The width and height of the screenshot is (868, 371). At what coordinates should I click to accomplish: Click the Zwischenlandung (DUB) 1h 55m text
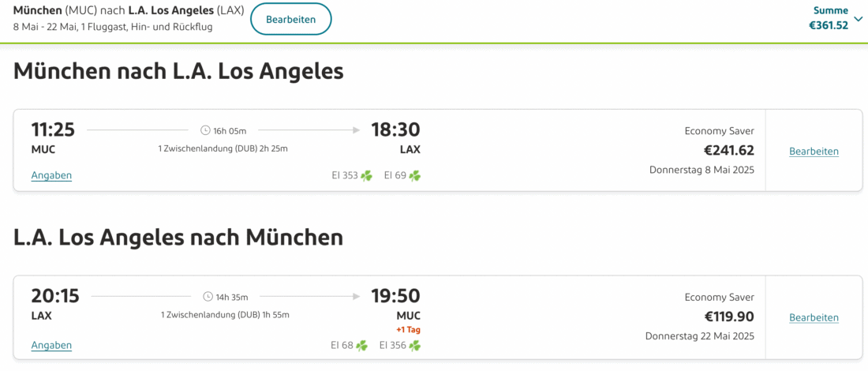(225, 314)
